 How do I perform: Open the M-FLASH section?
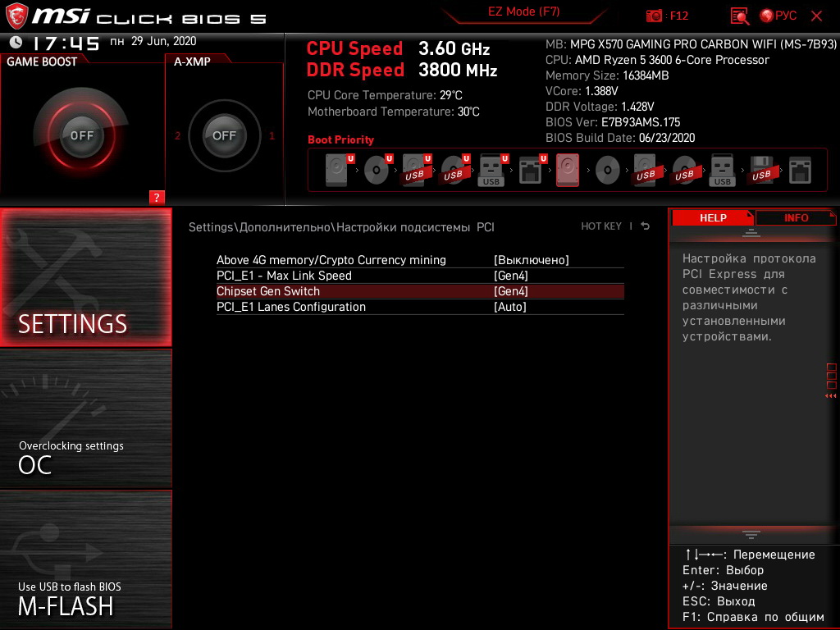pos(85,559)
